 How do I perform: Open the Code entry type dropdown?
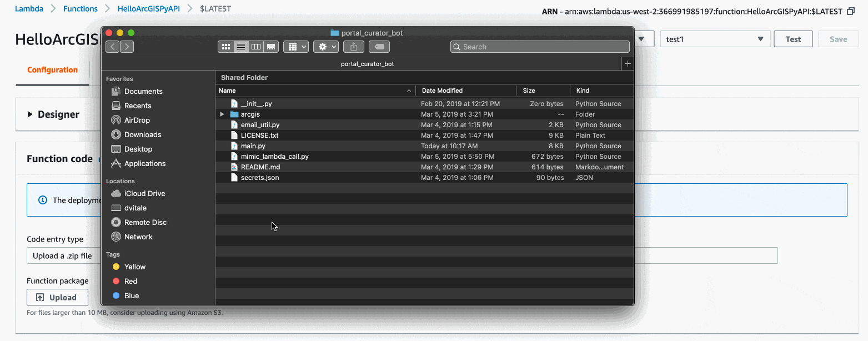402,255
